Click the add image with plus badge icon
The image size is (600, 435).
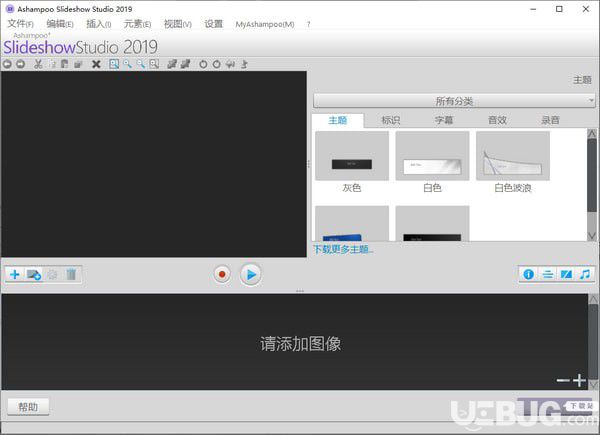click(34, 274)
